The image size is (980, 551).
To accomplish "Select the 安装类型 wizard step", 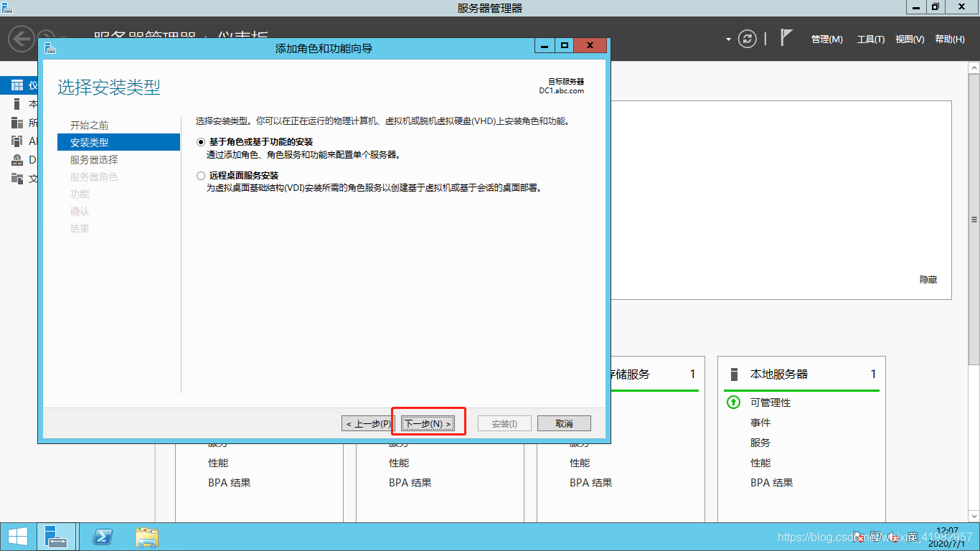I will 118,142.
